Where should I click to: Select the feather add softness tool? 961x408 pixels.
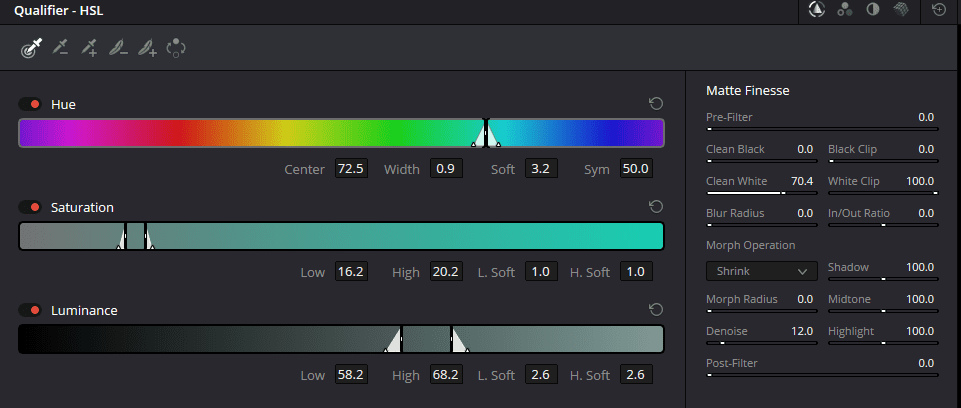coord(147,48)
